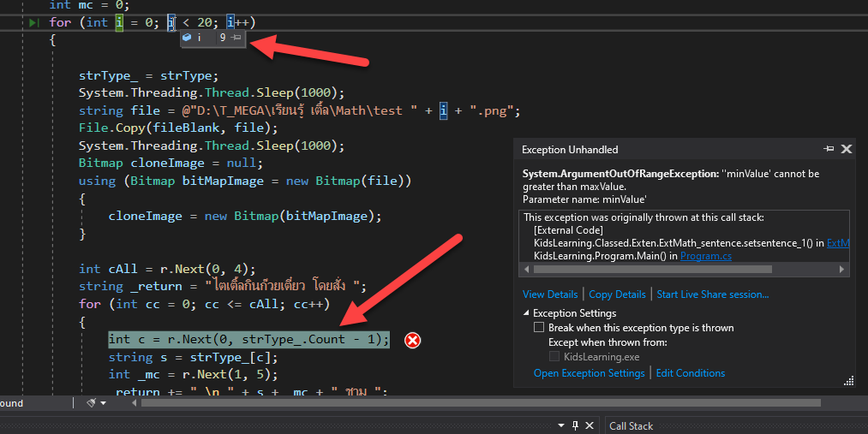Open bottom panel window position dropdown
This screenshot has width=868, height=434.
(x=562, y=425)
